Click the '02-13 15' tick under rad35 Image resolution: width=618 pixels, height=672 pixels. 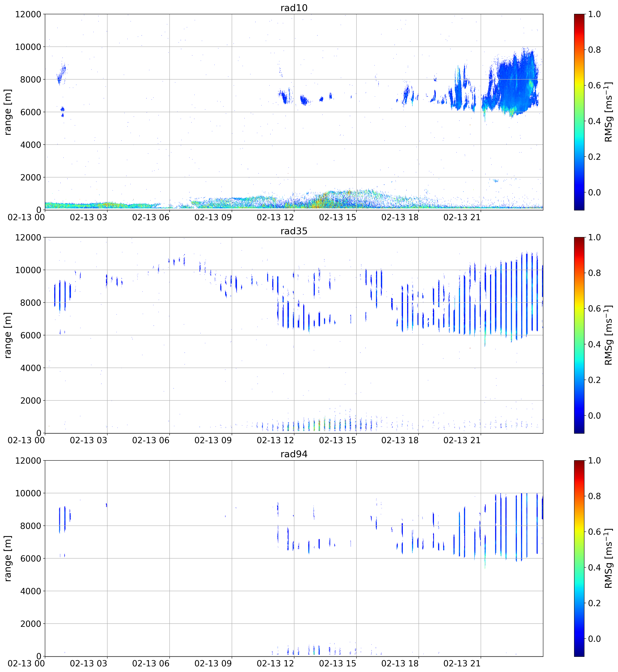click(x=338, y=440)
